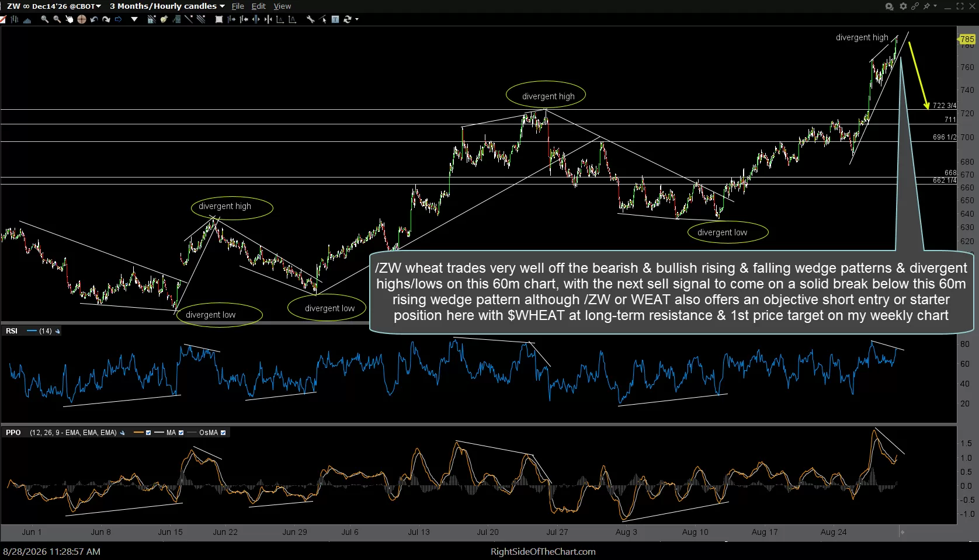Click the 696 1/2 price level label
Screen dimensions: 979x560
[x=945, y=137]
